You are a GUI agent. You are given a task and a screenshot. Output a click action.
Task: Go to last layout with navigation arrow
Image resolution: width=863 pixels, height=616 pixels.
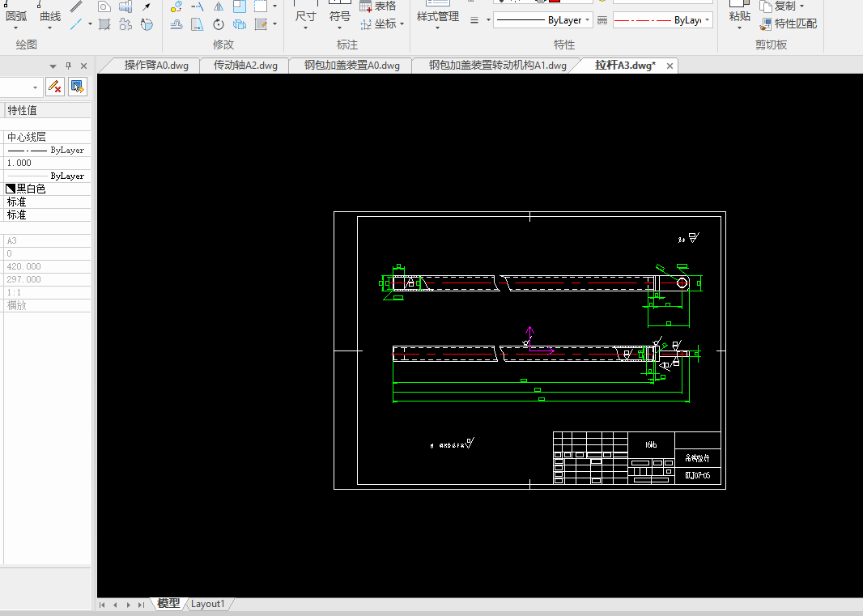click(x=142, y=605)
